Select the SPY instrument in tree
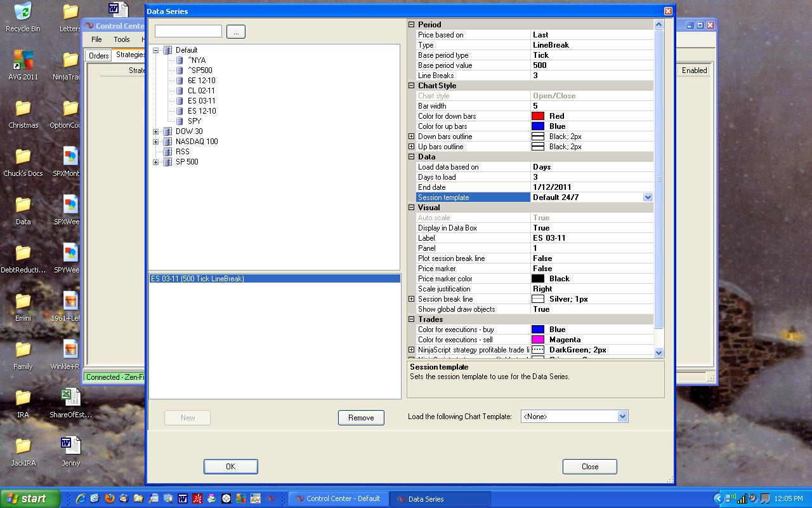The width and height of the screenshot is (812, 508). click(x=194, y=121)
